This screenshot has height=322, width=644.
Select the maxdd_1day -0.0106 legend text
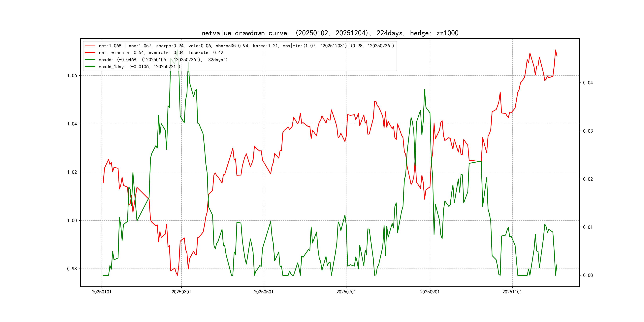click(139, 67)
